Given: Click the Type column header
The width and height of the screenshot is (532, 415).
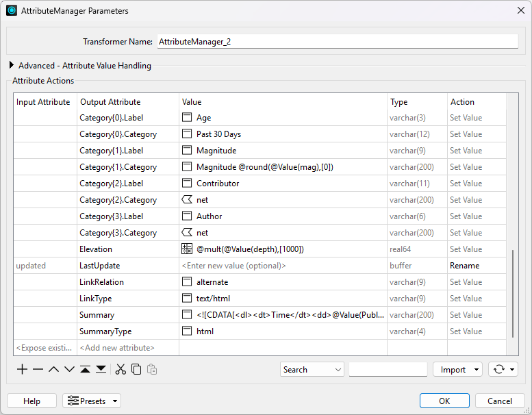Looking at the screenshot, I should [417, 102].
